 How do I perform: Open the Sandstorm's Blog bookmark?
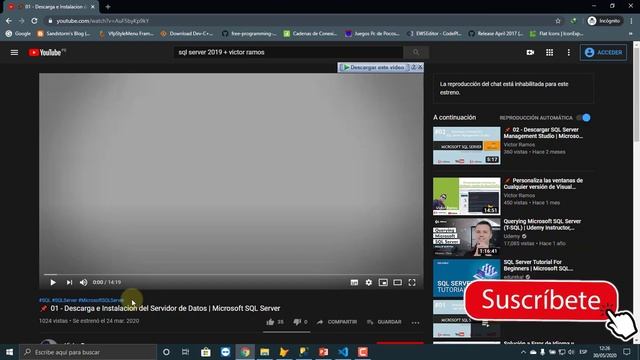[x=64, y=33]
